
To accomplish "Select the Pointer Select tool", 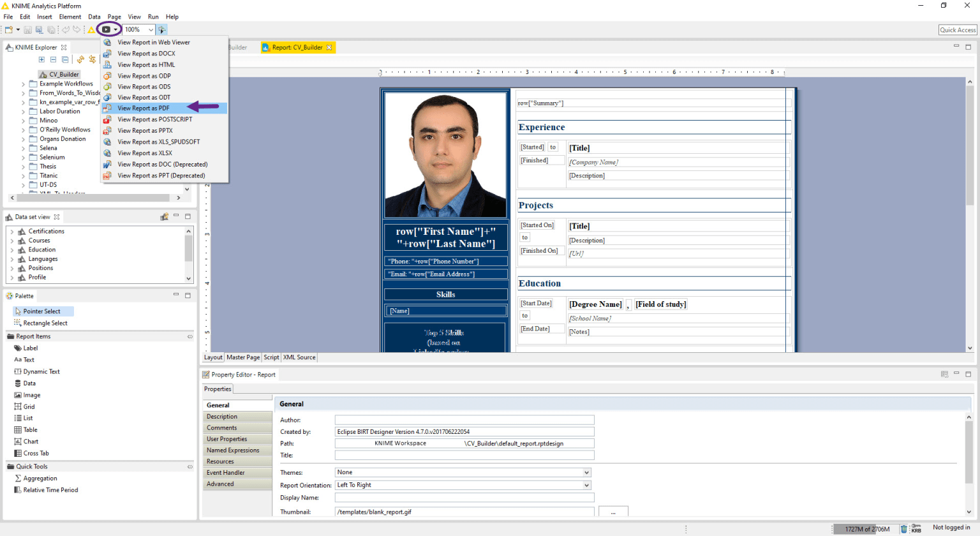I will click(x=43, y=311).
